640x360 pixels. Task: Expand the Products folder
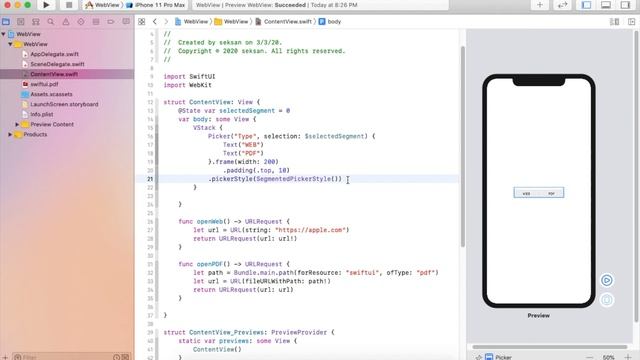[x=10, y=134]
